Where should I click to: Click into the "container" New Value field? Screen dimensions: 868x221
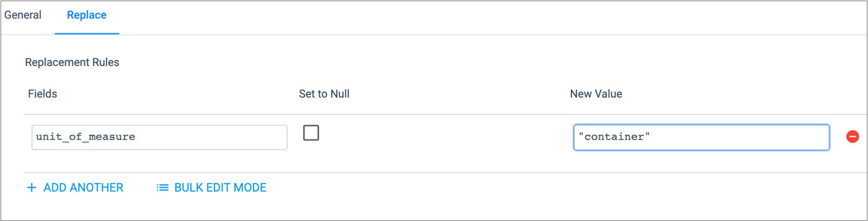(x=701, y=137)
